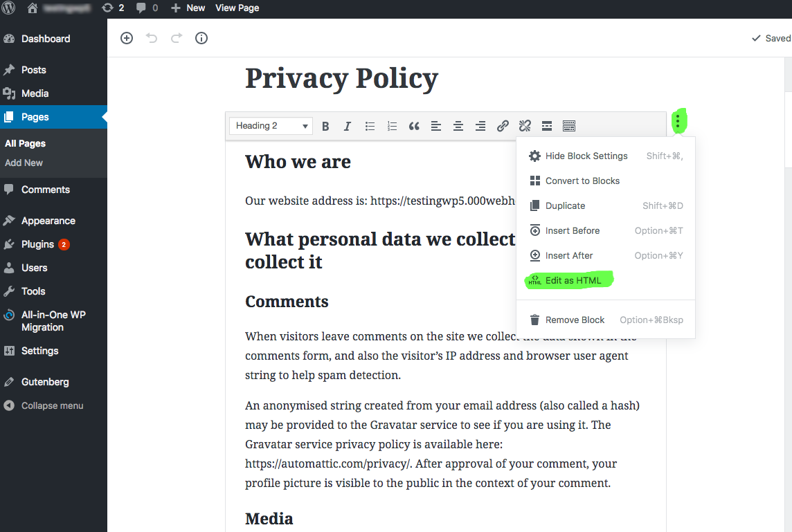Toggle the toolbar kitchen sink icon
Image resolution: width=792 pixels, height=532 pixels.
(569, 126)
